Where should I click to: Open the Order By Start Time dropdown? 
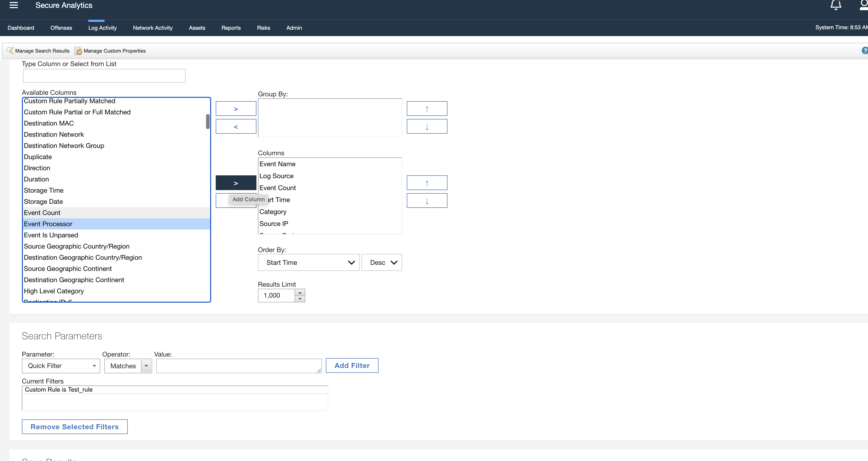(309, 263)
